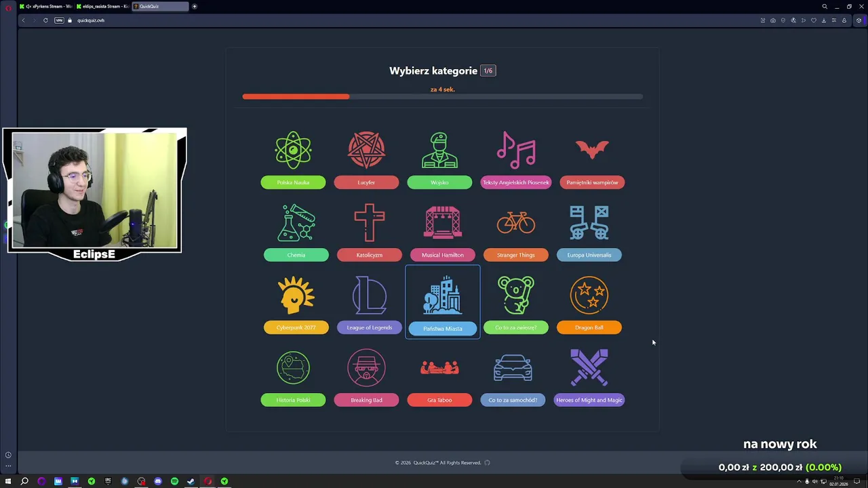Choose the Co to za zwierzę? label
Image resolution: width=868 pixels, height=488 pixels.
pos(516,327)
